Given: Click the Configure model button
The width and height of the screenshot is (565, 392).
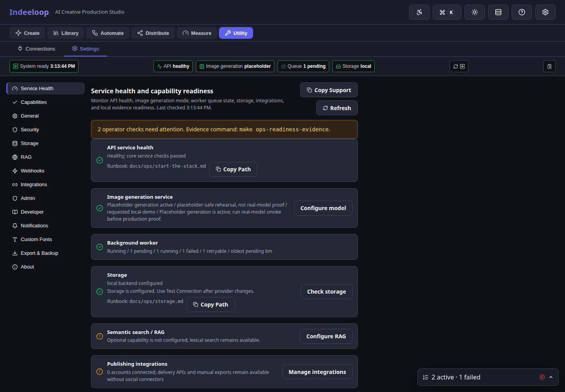Looking at the screenshot, I should coord(323,208).
